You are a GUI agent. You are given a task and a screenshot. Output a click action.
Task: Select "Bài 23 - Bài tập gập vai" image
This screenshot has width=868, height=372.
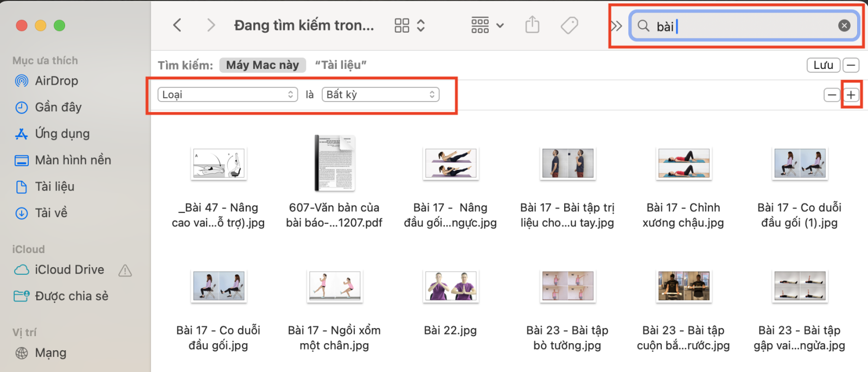tap(800, 286)
